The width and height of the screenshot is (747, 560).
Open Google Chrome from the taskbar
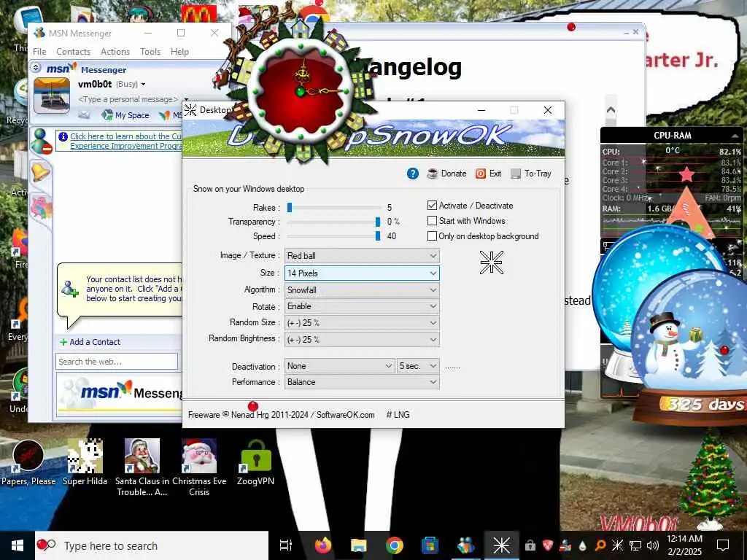pyautogui.click(x=395, y=545)
